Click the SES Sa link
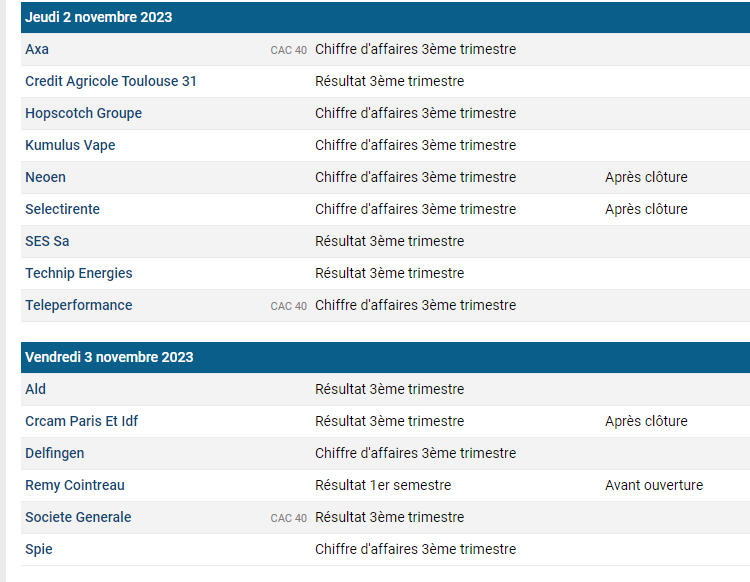The width and height of the screenshot is (750, 582). (x=47, y=242)
